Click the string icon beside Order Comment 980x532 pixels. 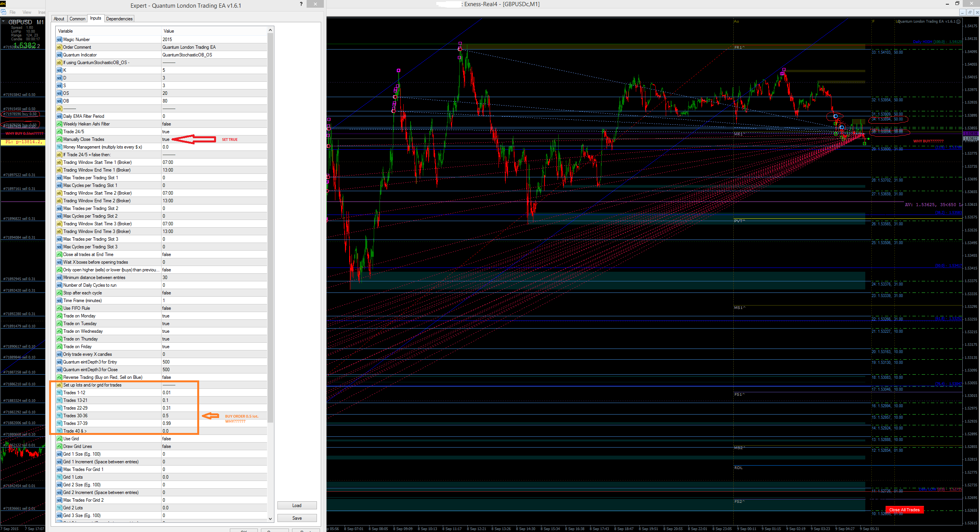pyautogui.click(x=59, y=47)
